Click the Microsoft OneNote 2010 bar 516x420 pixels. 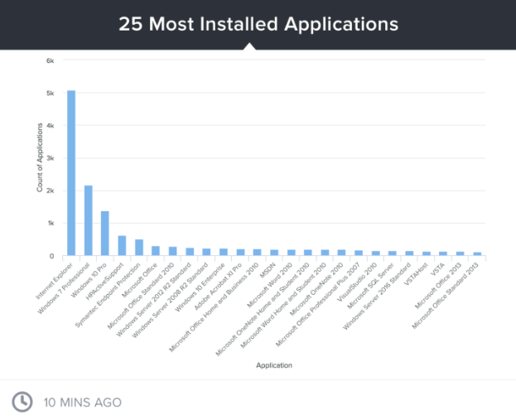[341, 253]
